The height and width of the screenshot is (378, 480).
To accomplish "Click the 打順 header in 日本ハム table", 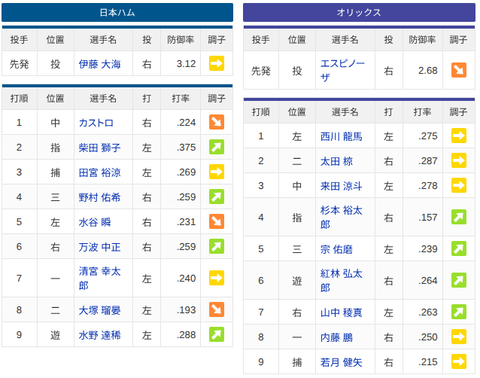I will [x=19, y=99].
